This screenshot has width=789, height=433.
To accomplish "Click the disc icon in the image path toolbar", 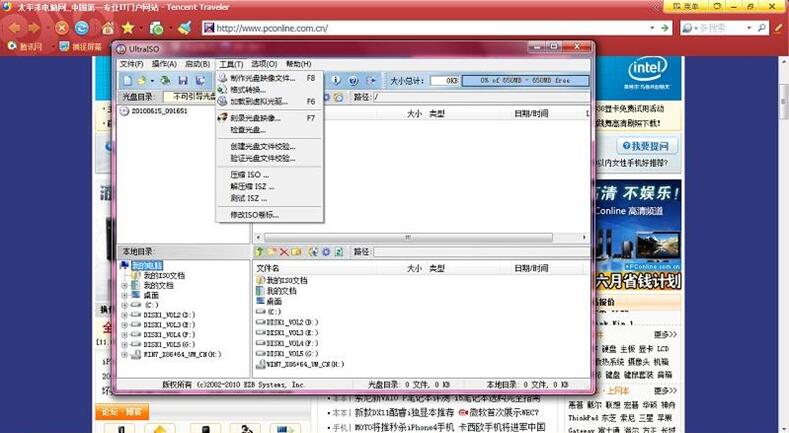I will (x=339, y=97).
